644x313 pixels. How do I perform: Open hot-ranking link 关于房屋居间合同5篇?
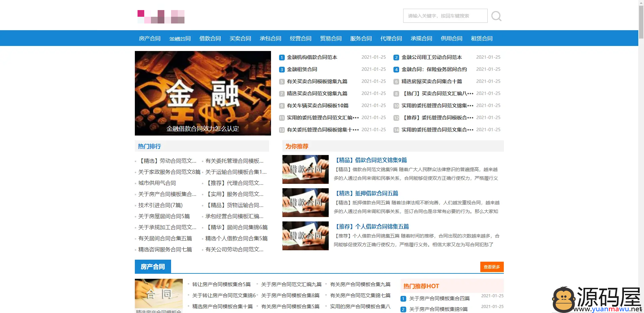164,216
